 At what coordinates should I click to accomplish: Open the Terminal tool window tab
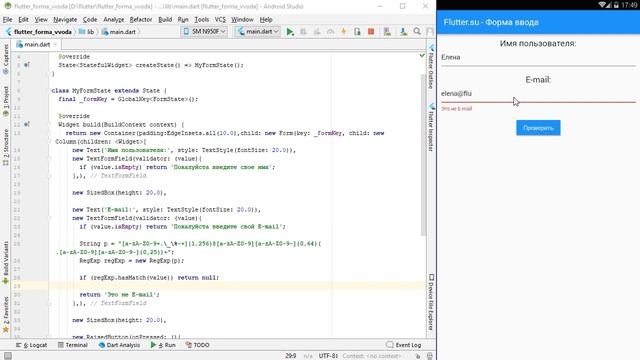[73, 345]
